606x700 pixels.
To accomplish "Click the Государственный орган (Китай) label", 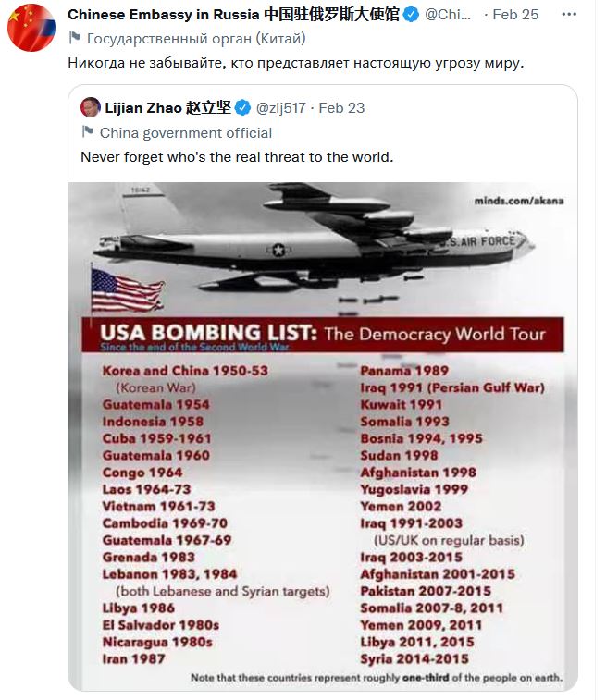I will (195, 39).
